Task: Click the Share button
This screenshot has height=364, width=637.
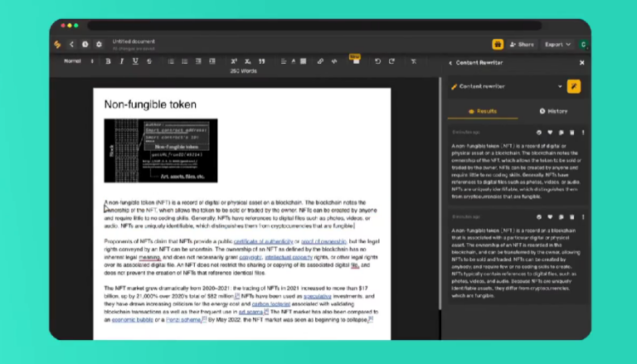Action: [522, 44]
